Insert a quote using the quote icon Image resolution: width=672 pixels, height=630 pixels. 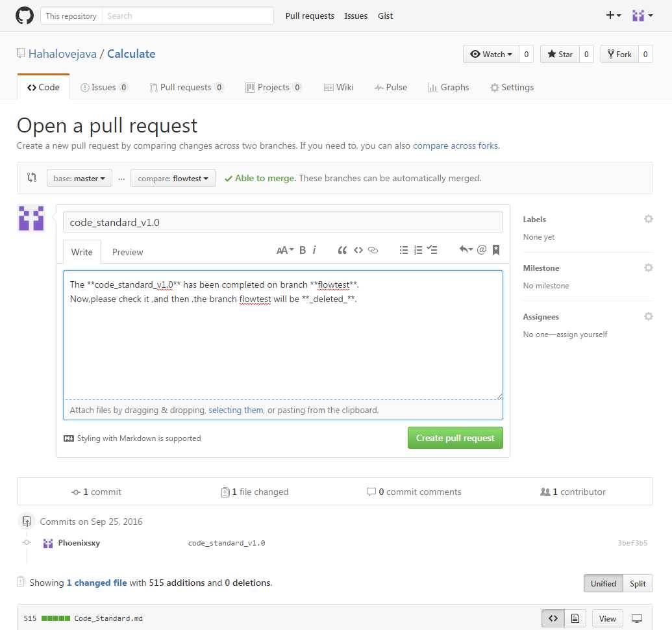click(342, 250)
